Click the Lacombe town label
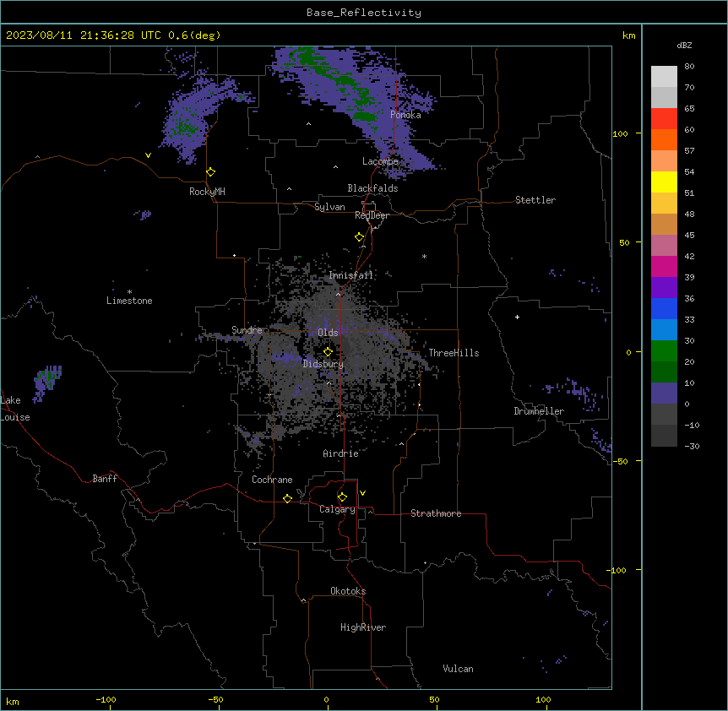Viewport: 728px width, 711px height. pyautogui.click(x=380, y=161)
